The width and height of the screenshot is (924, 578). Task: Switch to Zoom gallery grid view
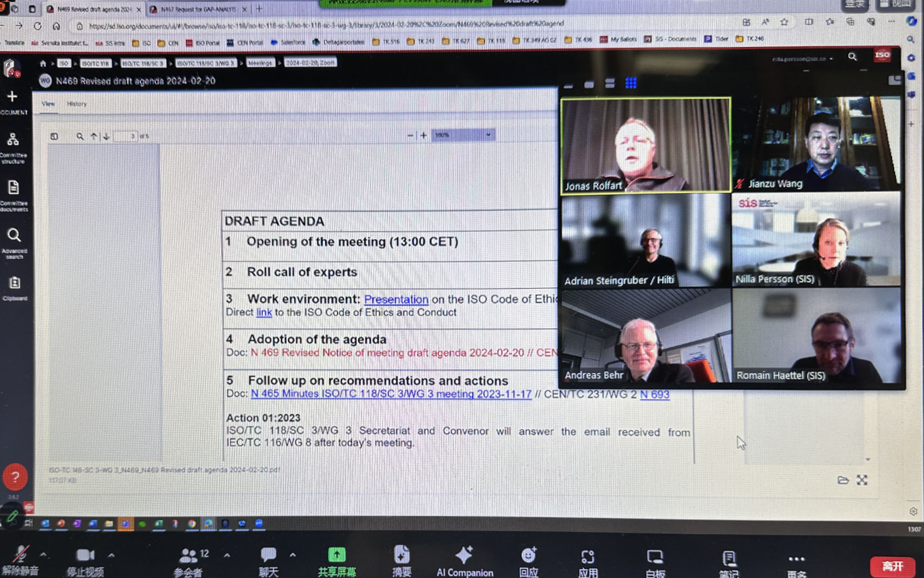coord(631,83)
